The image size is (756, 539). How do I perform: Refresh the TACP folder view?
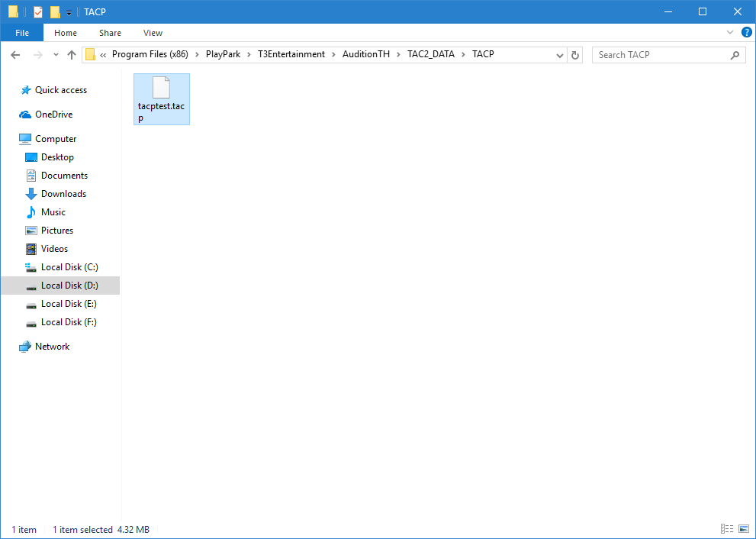pyautogui.click(x=575, y=55)
